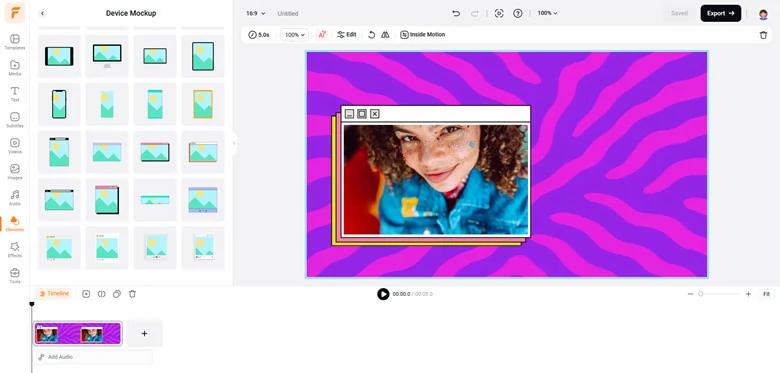780x373 pixels.
Task: Choose the black-framed smartphone mockup
Action: pos(59,104)
